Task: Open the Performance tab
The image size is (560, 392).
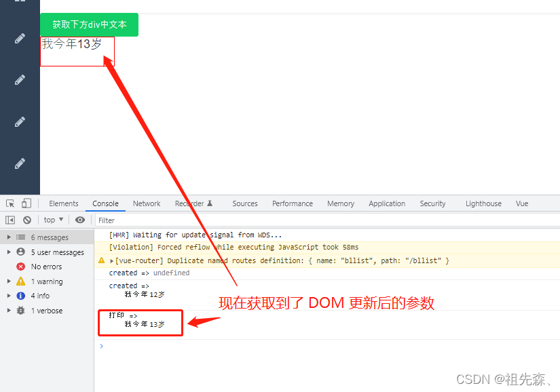Action: point(293,203)
